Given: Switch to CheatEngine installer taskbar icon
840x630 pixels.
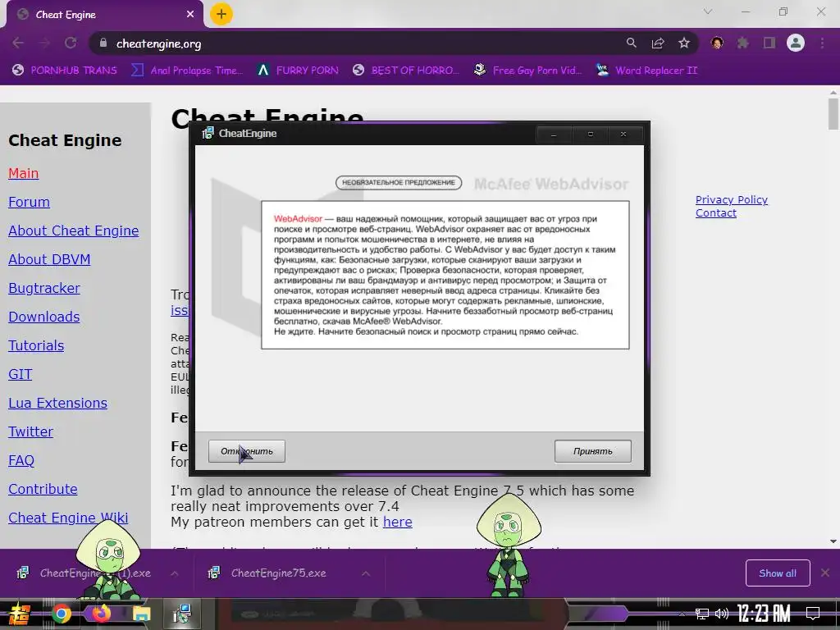Looking at the screenshot, I should [182, 614].
